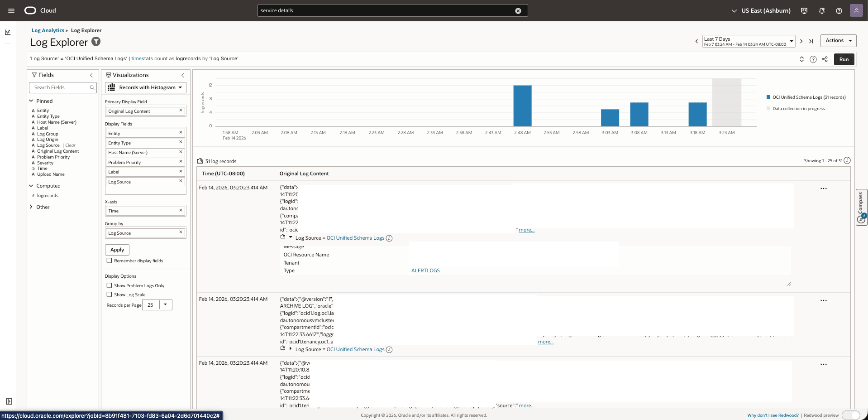Expand the Other fields section
Screen dimensions: 868x420
31,207
